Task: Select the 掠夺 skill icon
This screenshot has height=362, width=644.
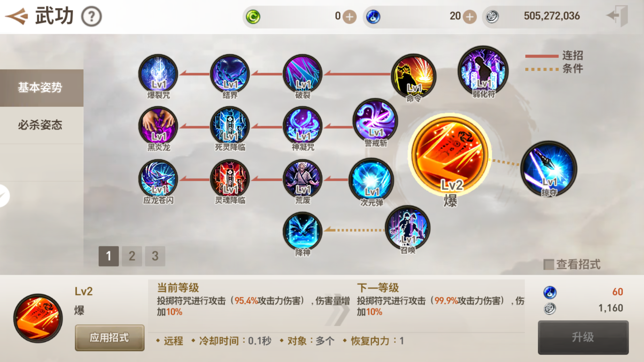Action: [549, 169]
